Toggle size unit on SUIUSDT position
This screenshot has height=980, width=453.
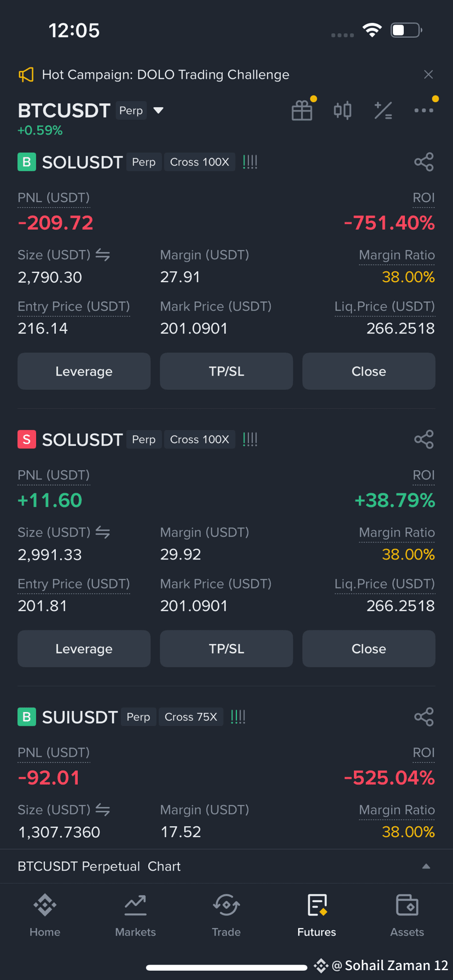tap(103, 809)
